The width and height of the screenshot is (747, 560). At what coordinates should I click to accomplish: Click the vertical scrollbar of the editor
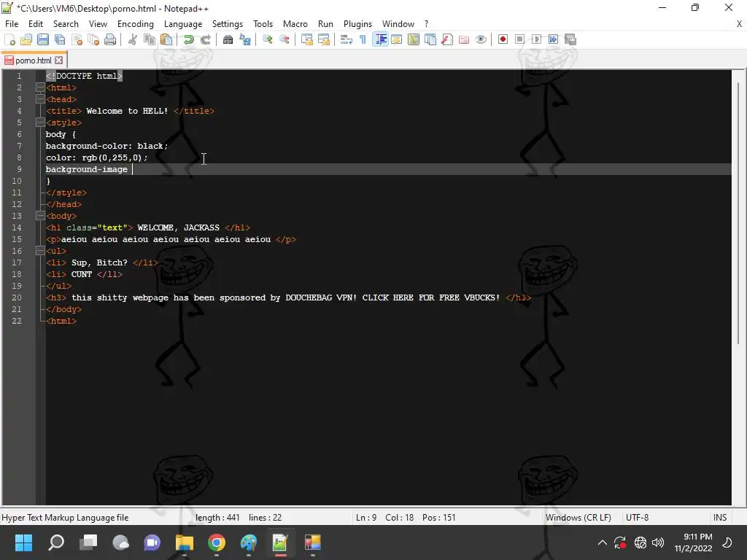click(x=738, y=213)
